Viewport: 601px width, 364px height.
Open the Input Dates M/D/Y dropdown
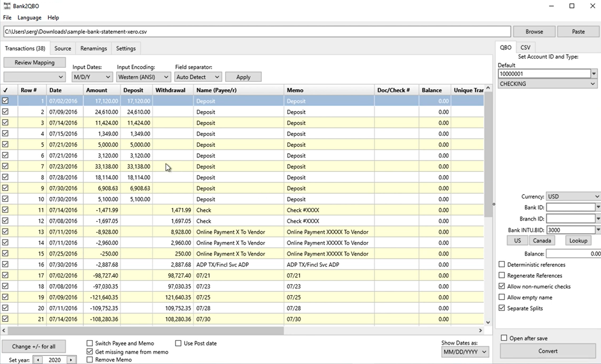[x=92, y=77]
